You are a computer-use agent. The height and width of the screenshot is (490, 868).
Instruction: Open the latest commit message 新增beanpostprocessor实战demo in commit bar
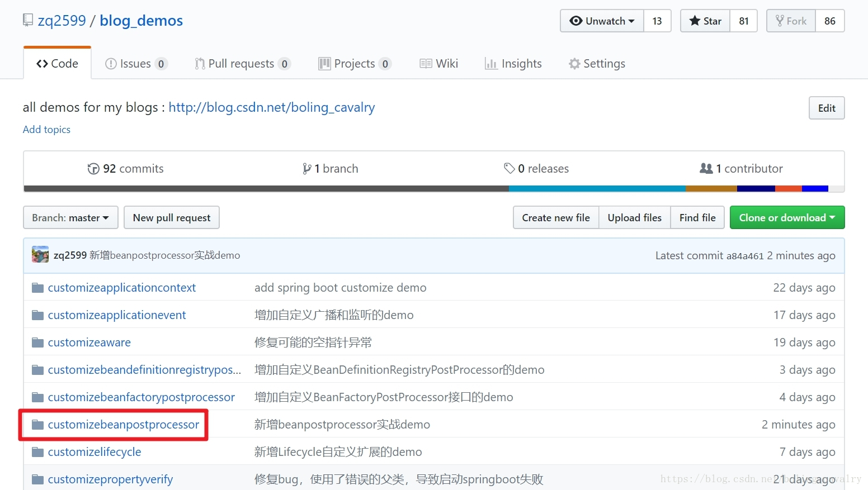[x=165, y=255]
